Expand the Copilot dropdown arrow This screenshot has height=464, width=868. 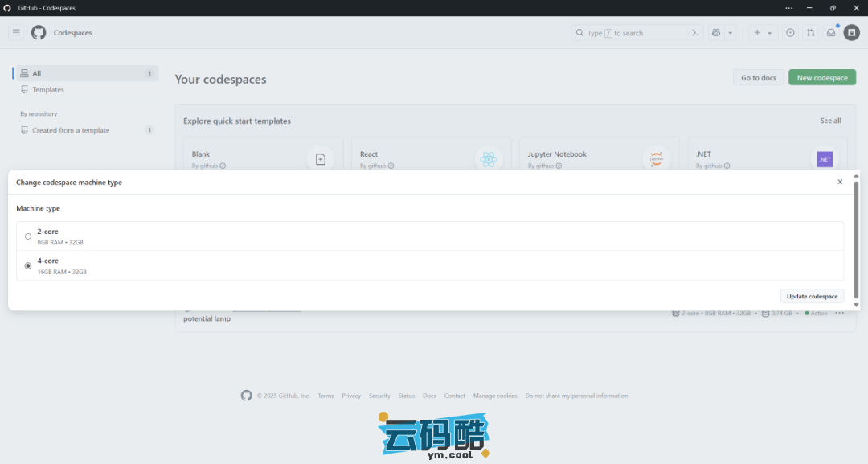731,33
